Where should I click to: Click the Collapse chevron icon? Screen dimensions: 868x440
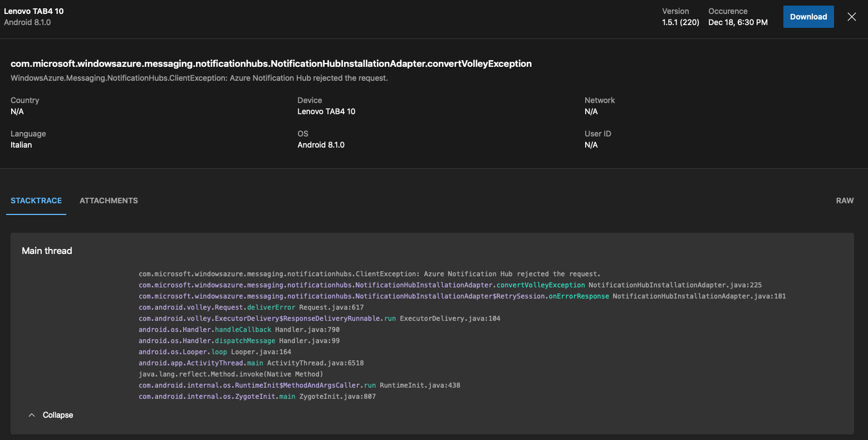pos(31,414)
